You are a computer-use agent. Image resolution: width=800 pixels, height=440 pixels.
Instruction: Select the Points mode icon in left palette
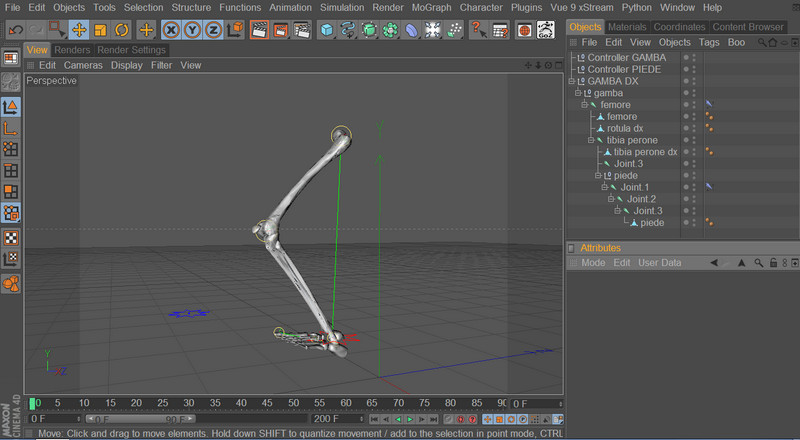tap(11, 149)
